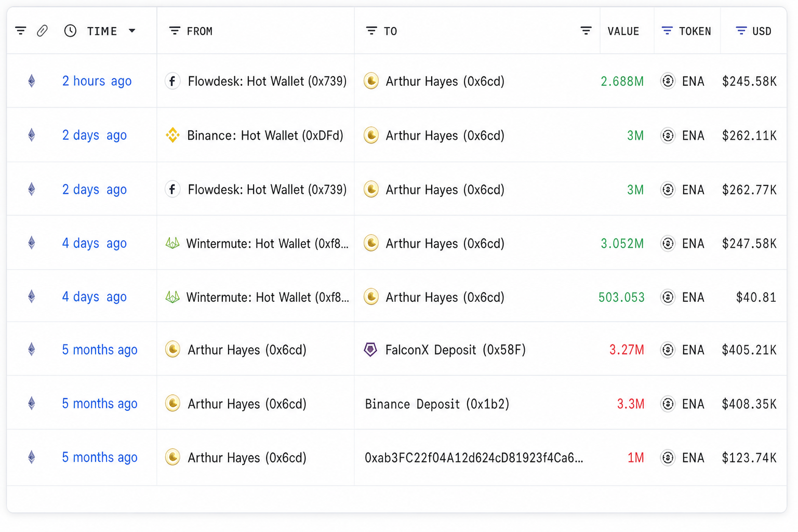Click the value "2.688M"

[622, 82]
